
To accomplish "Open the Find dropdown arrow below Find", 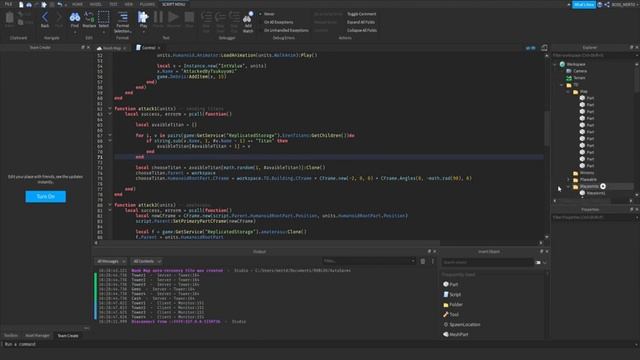I will coord(75,32).
